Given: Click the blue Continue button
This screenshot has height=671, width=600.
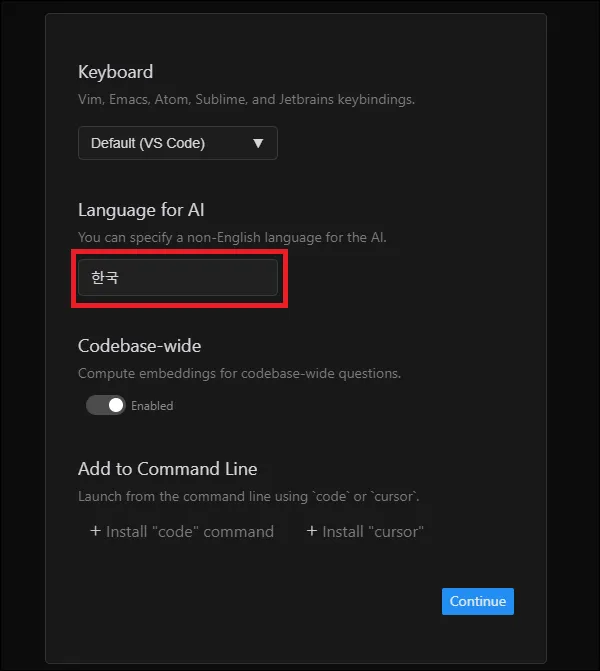Looking at the screenshot, I should tap(478, 601).
